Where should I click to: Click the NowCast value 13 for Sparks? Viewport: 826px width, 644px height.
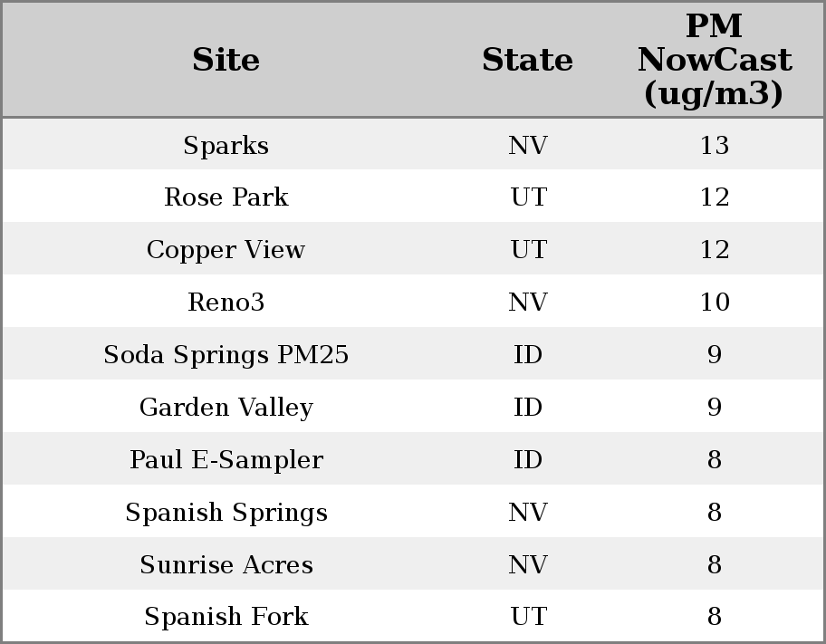pyautogui.click(x=714, y=145)
